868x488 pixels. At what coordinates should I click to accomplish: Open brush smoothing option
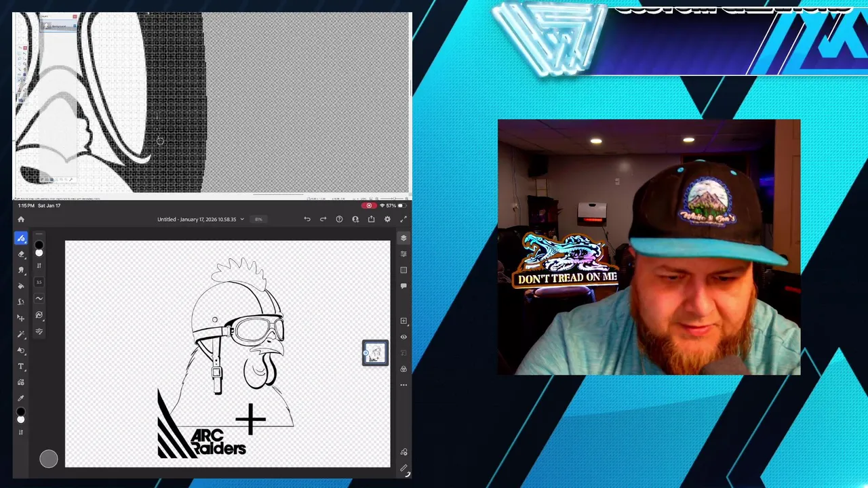39,298
